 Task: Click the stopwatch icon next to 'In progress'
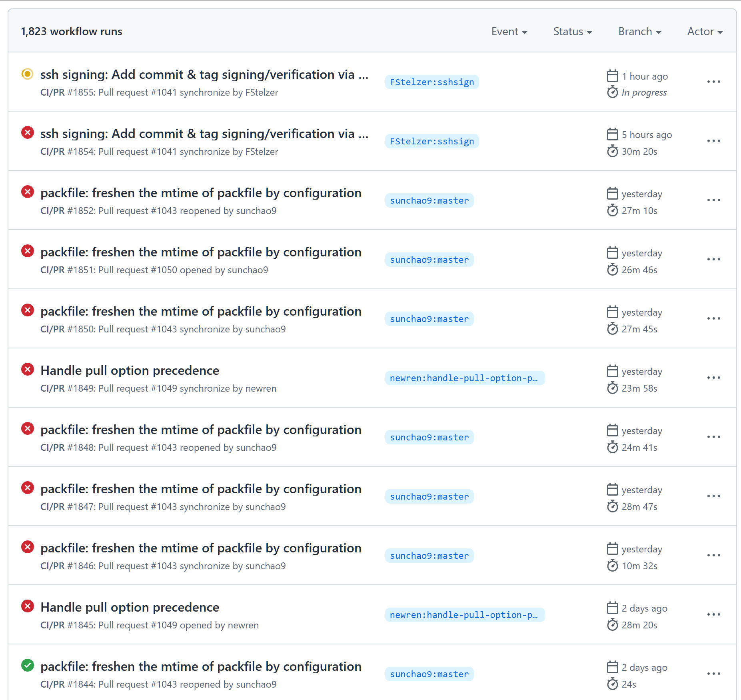coord(613,92)
